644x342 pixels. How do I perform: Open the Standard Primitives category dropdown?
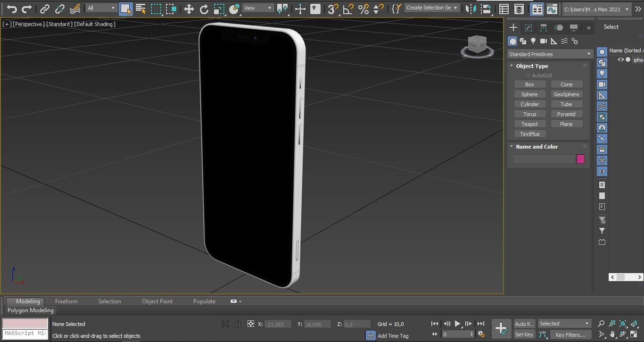[x=549, y=54]
